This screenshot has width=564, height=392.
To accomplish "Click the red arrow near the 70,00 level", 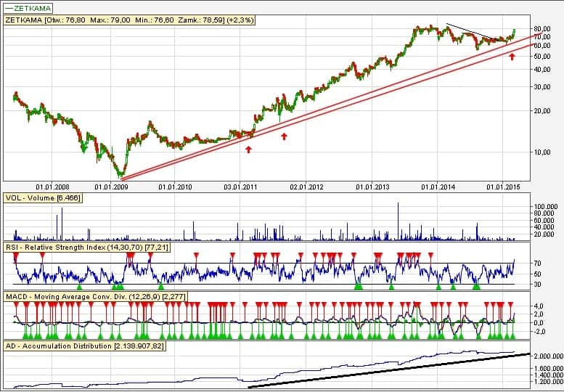I will pyautogui.click(x=512, y=56).
